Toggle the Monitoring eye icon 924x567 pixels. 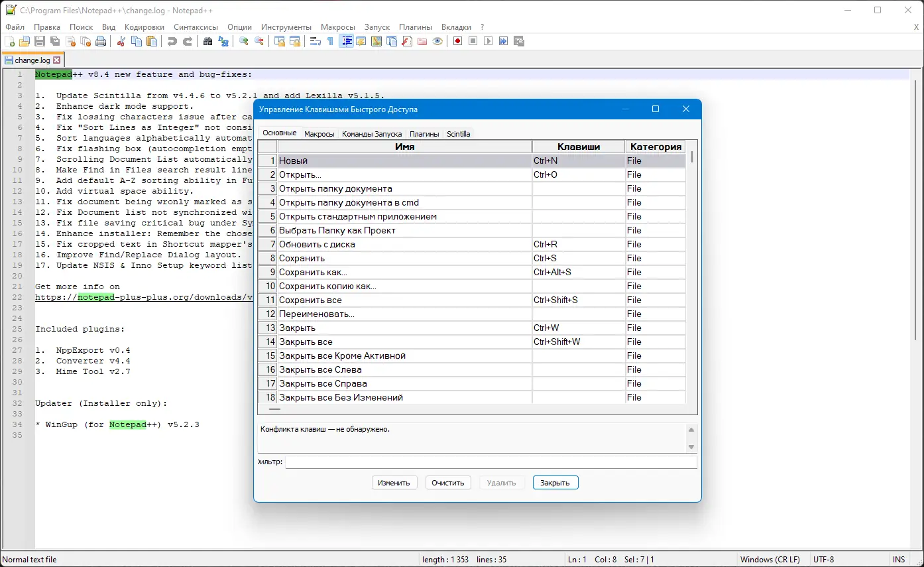(x=437, y=41)
